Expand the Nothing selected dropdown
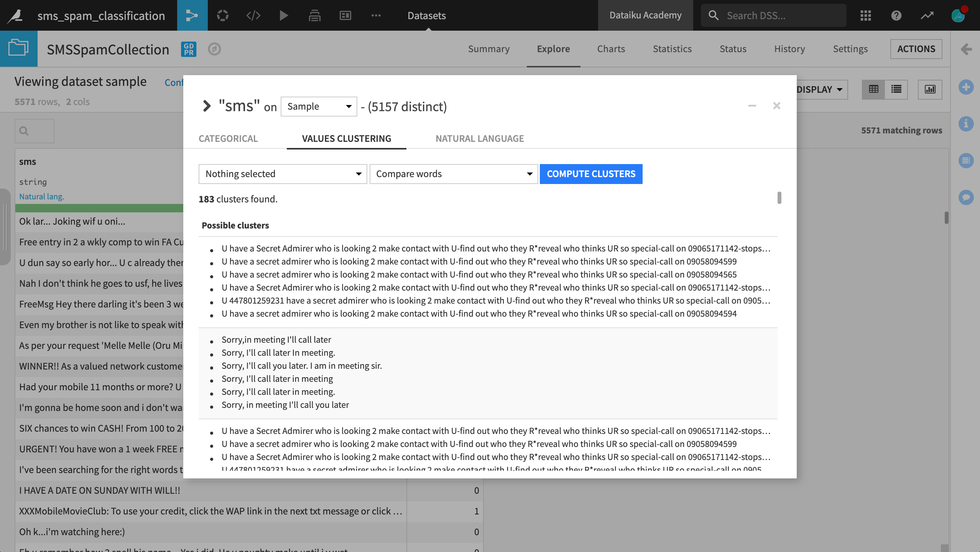 pyautogui.click(x=283, y=174)
